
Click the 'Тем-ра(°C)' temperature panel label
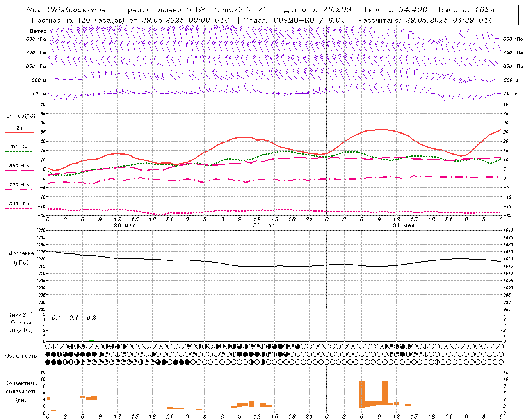click(x=19, y=116)
